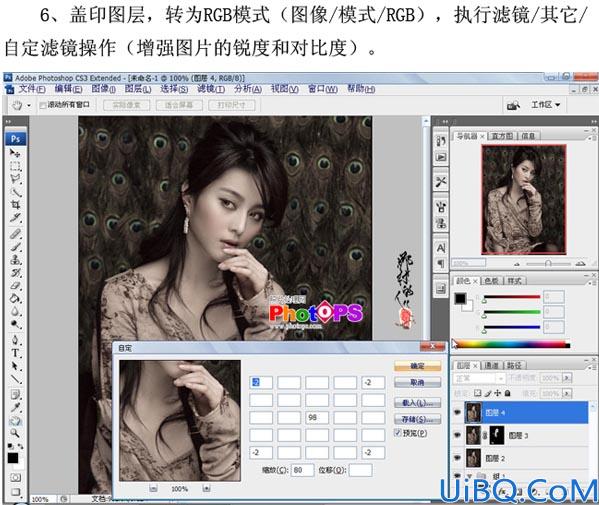Viewport: 599px width, 505px height.
Task: Open the 文件(F) menu
Action: 32,89
